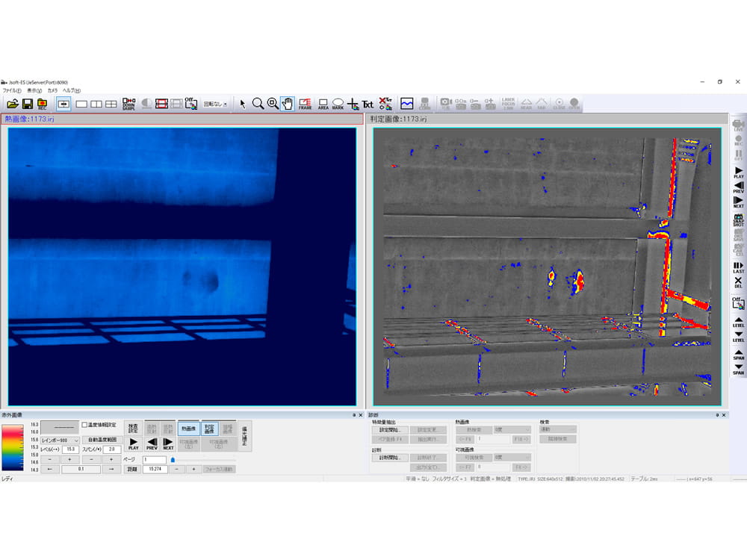Viewport: 747px width, 560px height.
Task: Open the 0度 dropdown under 熱画像
Action: pyautogui.click(x=512, y=430)
